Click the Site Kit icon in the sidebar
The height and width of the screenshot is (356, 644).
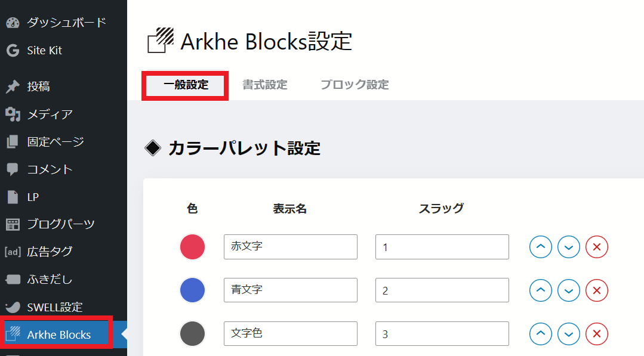[13, 50]
